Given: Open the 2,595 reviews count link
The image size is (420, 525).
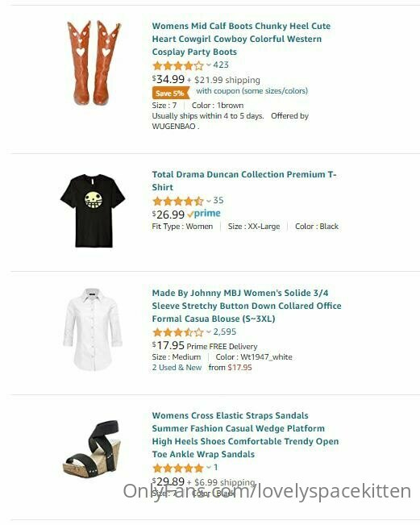Looking at the screenshot, I should pyautogui.click(x=225, y=331).
